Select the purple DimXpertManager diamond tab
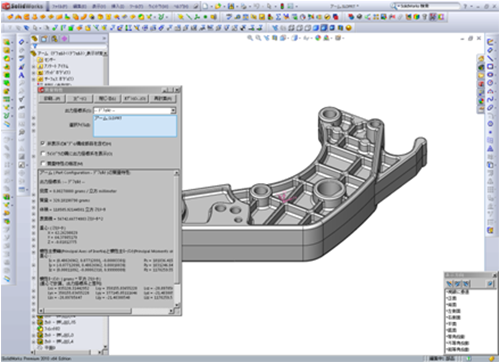This screenshot has height=363, width=500. [64, 39]
